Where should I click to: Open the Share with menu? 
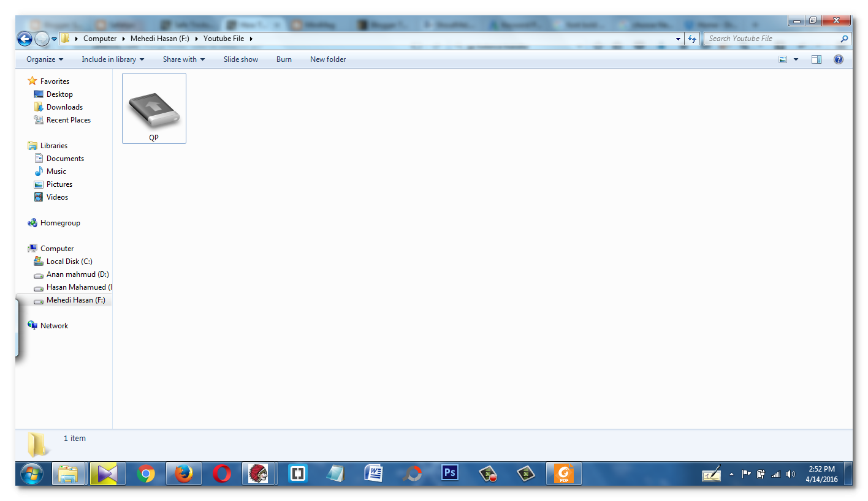(184, 59)
